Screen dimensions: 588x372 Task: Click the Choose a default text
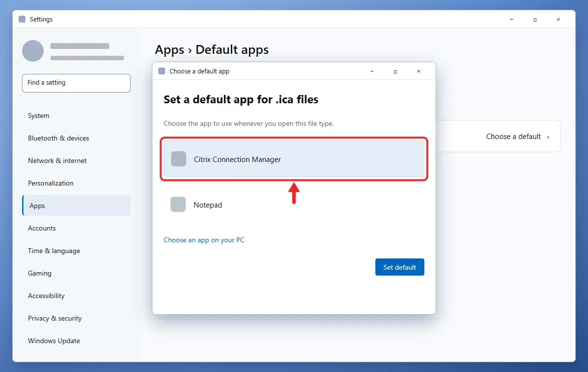(x=514, y=137)
